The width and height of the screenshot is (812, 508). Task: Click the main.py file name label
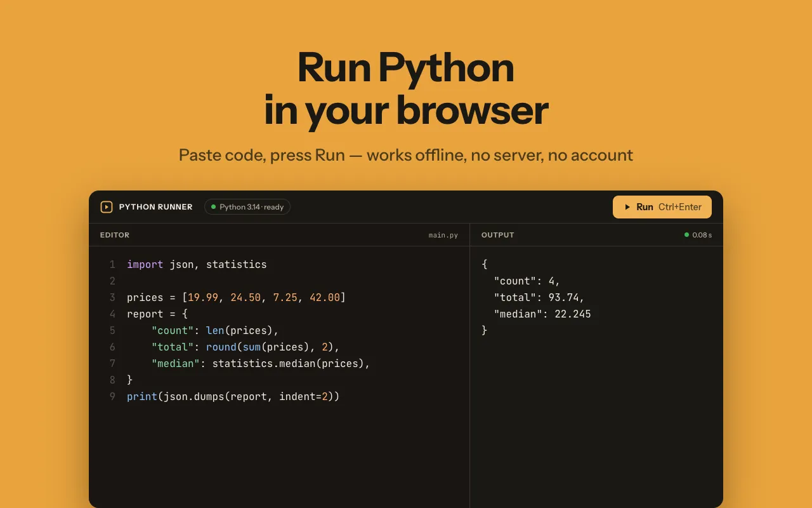443,235
